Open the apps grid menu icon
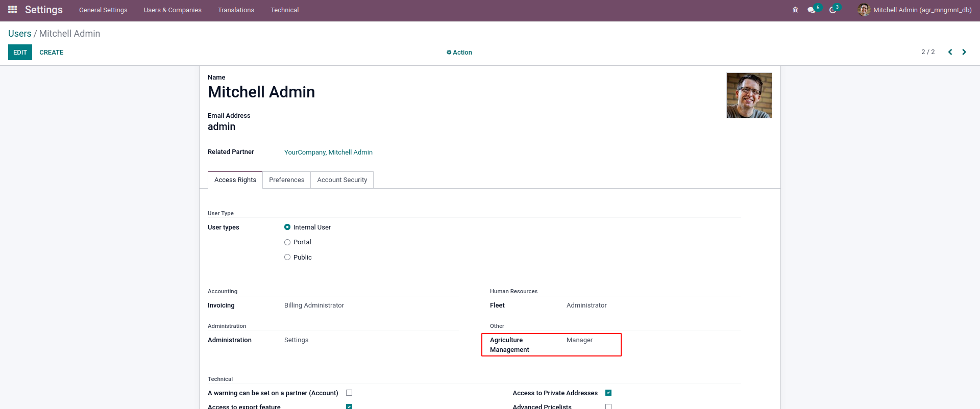Image resolution: width=980 pixels, height=409 pixels. [x=13, y=10]
